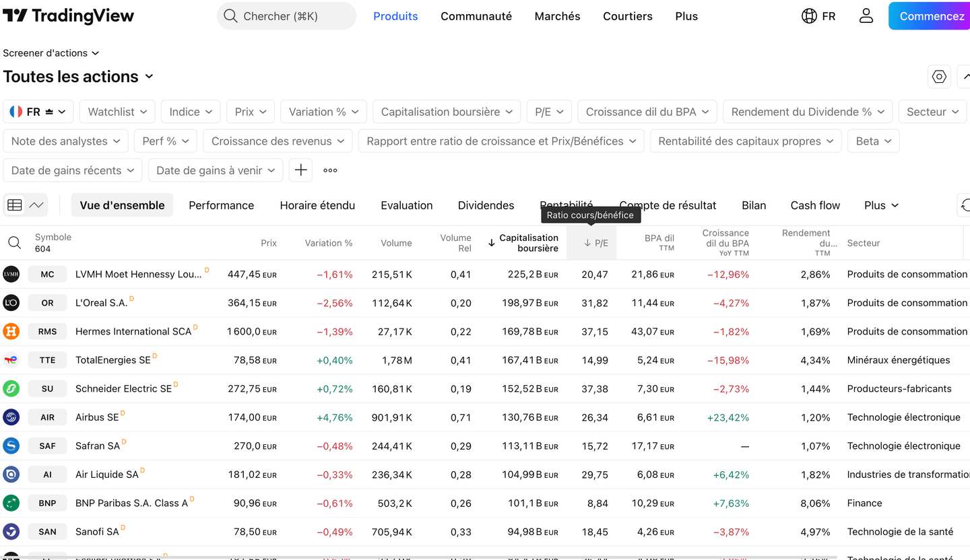Open Capitalisation boursière filter dropdown

(x=447, y=112)
